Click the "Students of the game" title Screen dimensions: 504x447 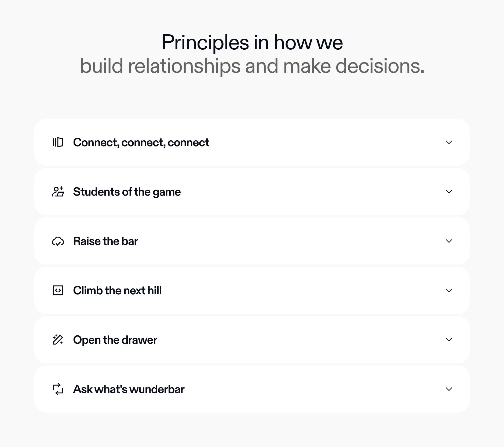coord(127,192)
